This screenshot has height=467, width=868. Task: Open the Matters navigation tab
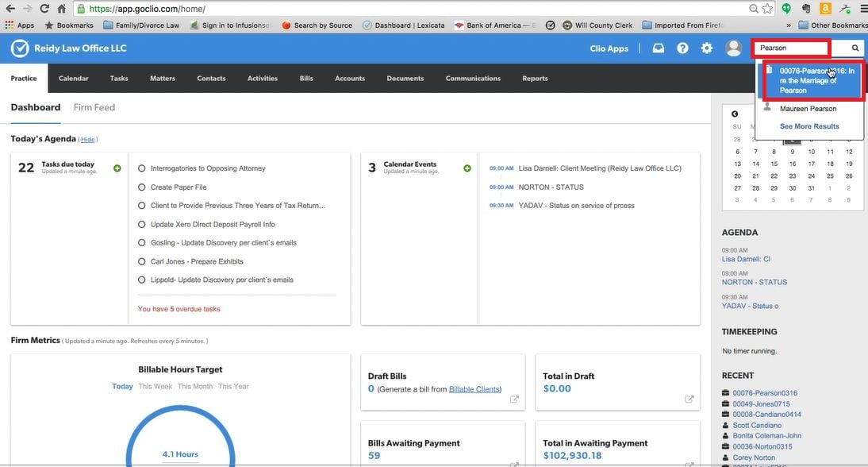tap(162, 79)
